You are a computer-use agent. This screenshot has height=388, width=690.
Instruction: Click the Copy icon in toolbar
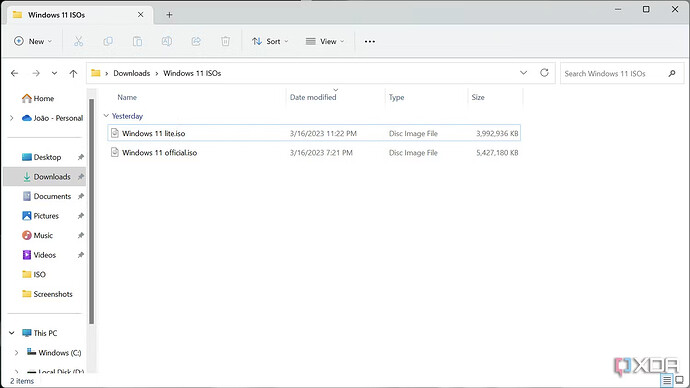pyautogui.click(x=108, y=41)
